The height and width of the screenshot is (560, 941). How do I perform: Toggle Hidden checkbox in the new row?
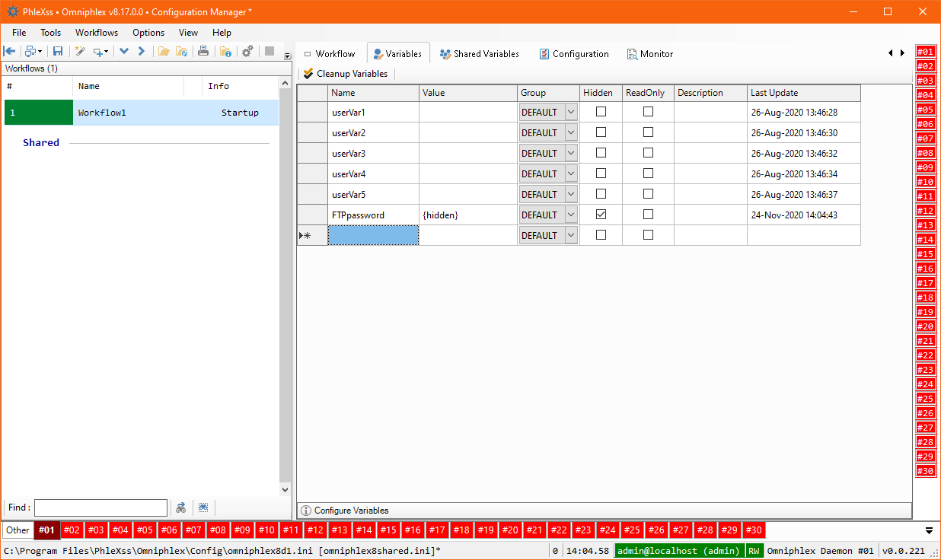click(x=601, y=235)
